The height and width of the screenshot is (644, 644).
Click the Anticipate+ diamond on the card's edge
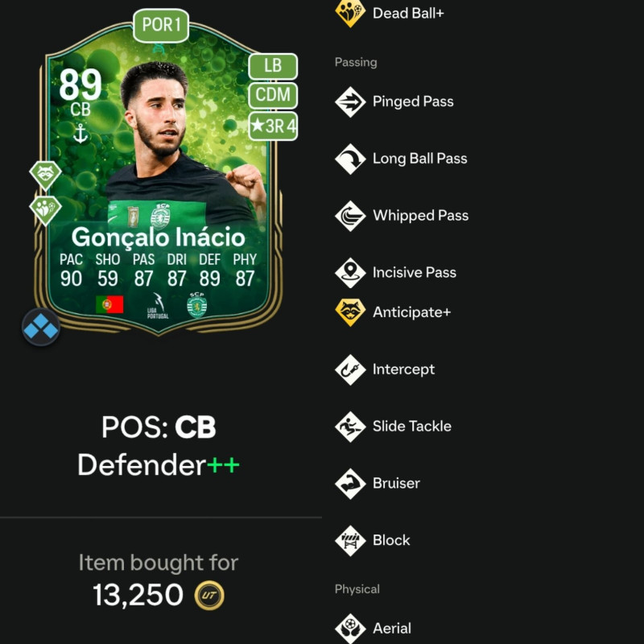click(45, 175)
